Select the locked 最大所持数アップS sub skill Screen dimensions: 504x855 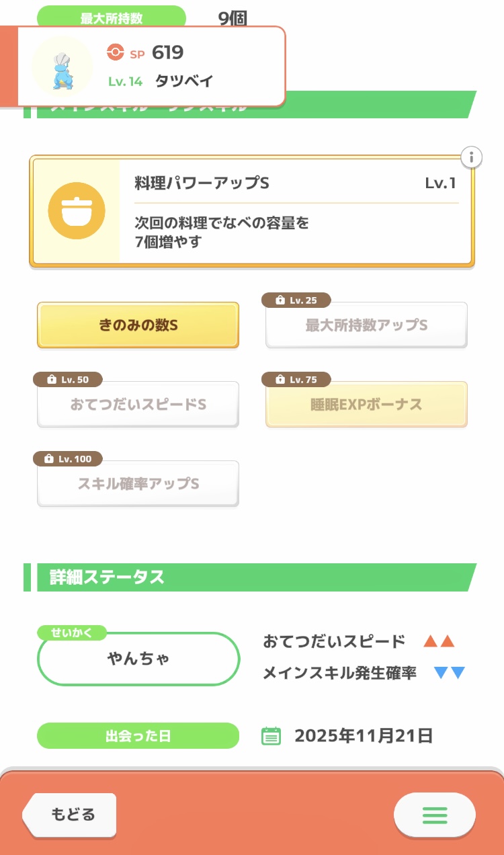366,326
